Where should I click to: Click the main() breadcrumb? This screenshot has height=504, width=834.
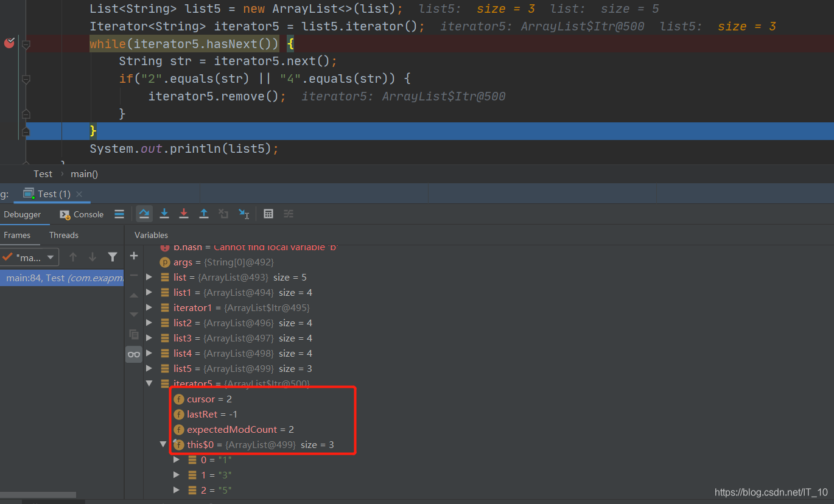(x=84, y=174)
